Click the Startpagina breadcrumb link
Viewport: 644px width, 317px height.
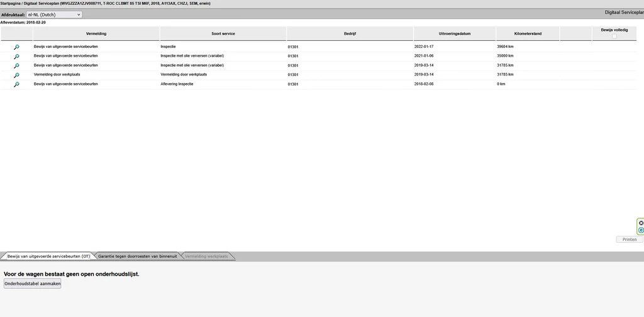pos(13,3)
